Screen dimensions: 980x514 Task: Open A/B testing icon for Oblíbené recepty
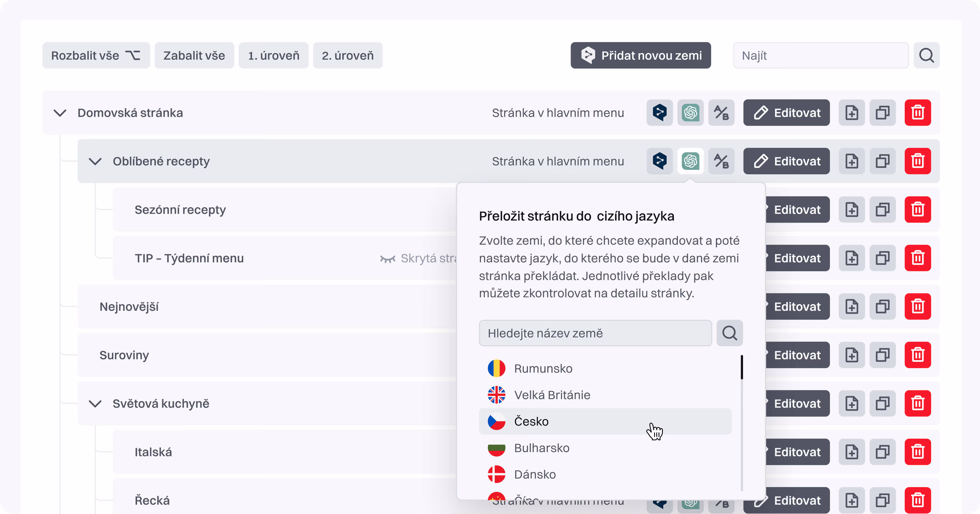point(721,161)
